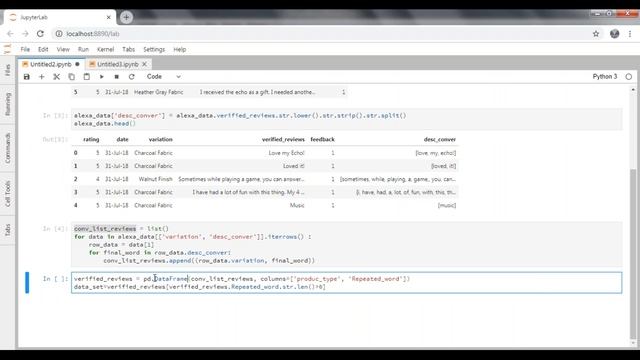Viewport: 640px width, 360px height.
Task: Click the feedback column header
Action: pos(322,139)
